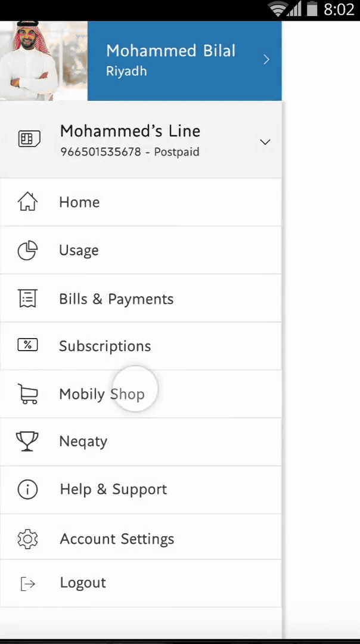Select Subscriptions from the menu
Image resolution: width=360 pixels, height=644 pixels.
(x=105, y=346)
